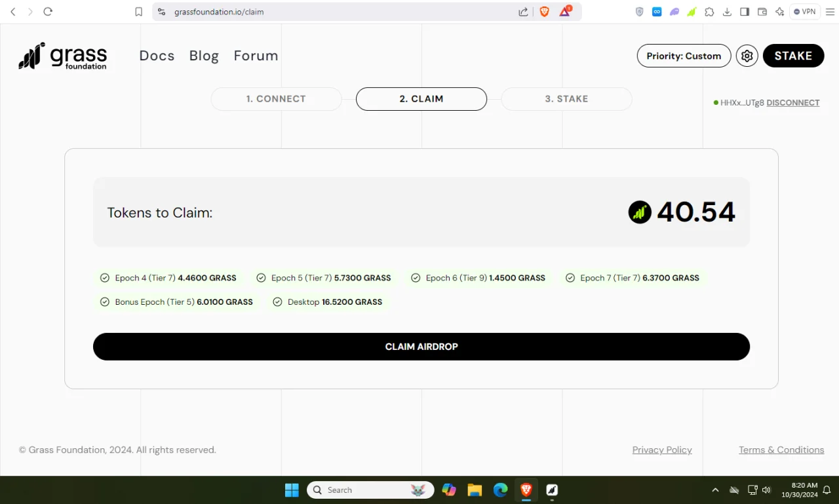Open the Extensions puzzle menu
The image size is (839, 504).
pyautogui.click(x=709, y=12)
